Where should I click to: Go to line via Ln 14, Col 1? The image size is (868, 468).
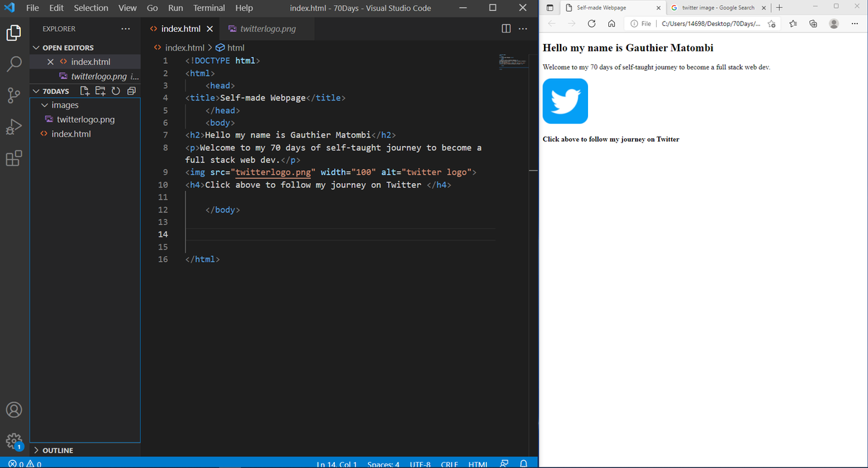point(337,463)
